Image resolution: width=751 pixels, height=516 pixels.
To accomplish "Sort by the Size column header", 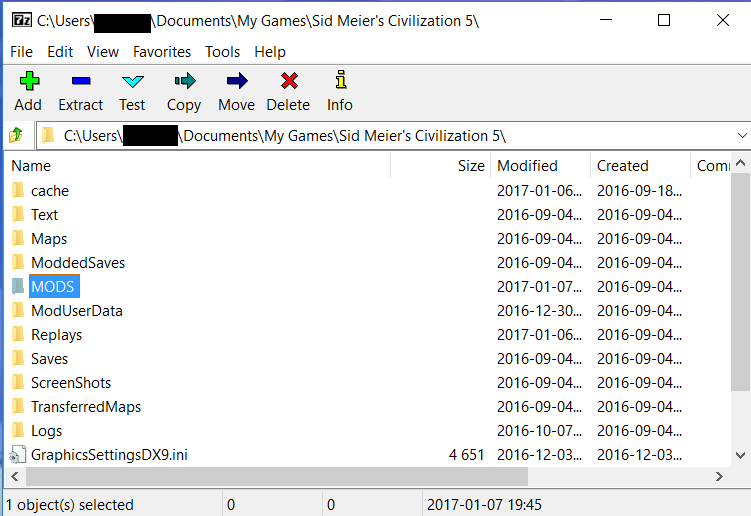I will pyautogui.click(x=441, y=165).
